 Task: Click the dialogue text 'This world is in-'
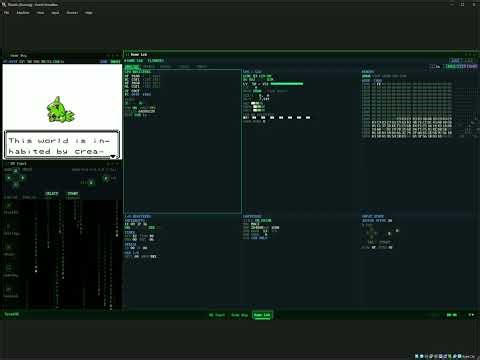(x=59, y=141)
